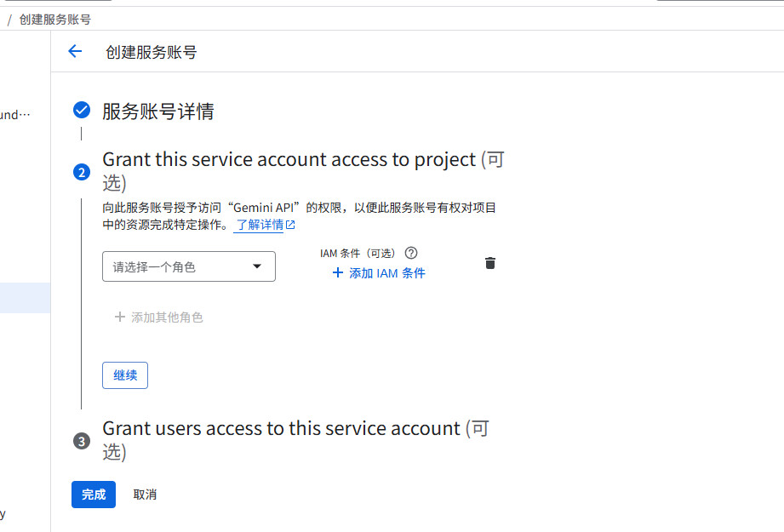The height and width of the screenshot is (532, 784).
Task: Open the 了解详情 link
Action: coord(260,226)
